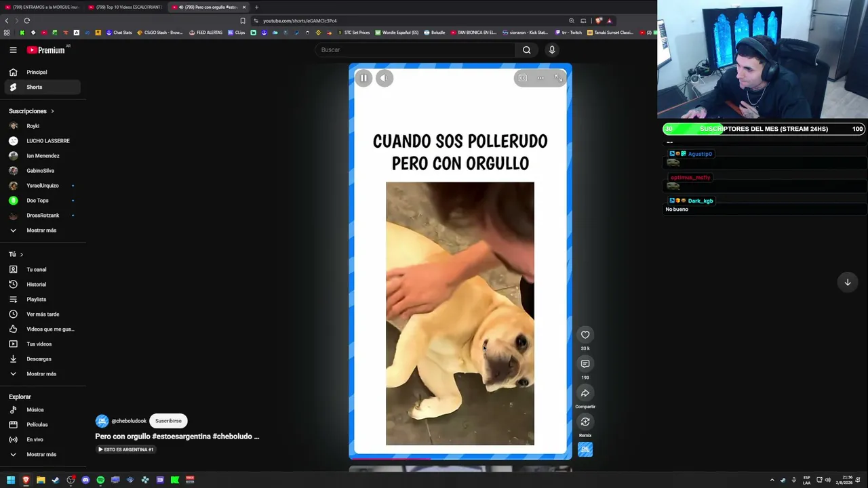Go to the next Short with down arrow
868x488 pixels.
(848, 282)
